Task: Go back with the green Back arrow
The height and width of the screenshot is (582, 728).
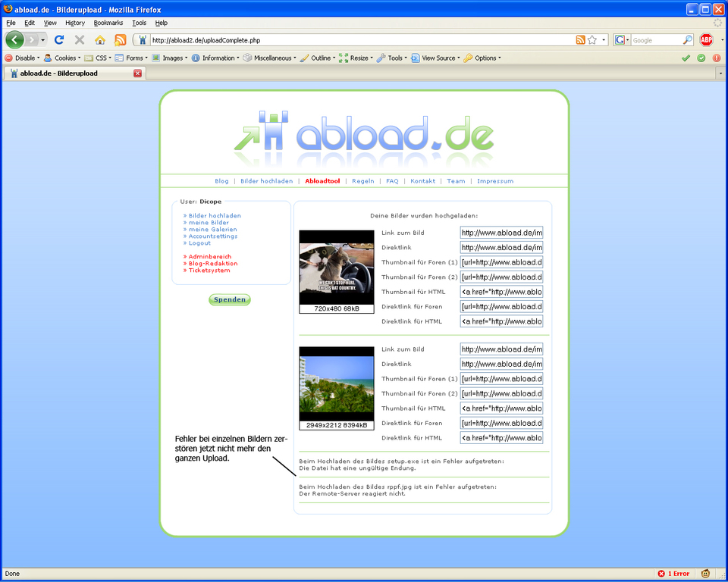Action: (14, 40)
